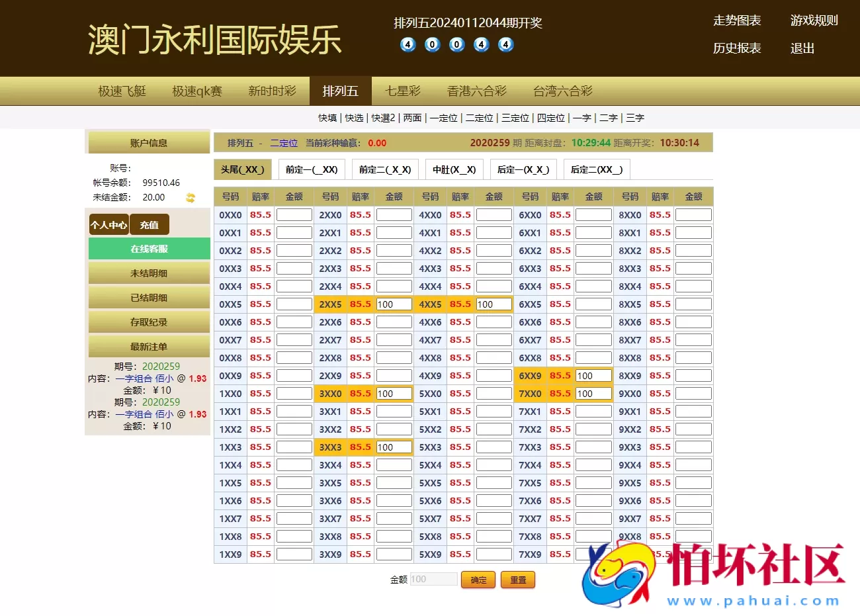Refresh the unsettled balance amount
The image size is (860, 616).
coord(191,197)
